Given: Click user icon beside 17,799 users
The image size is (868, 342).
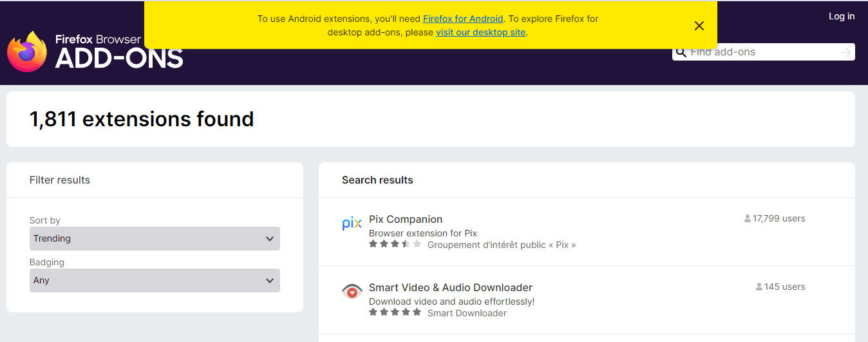Looking at the screenshot, I should 747,219.
